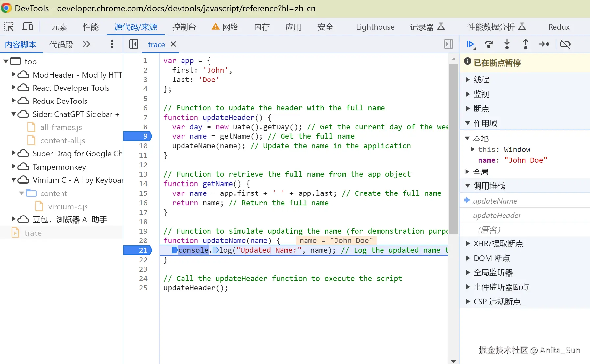The height and width of the screenshot is (364, 590).
Task: Click the inline breakpoint marker before console
Action: point(175,250)
